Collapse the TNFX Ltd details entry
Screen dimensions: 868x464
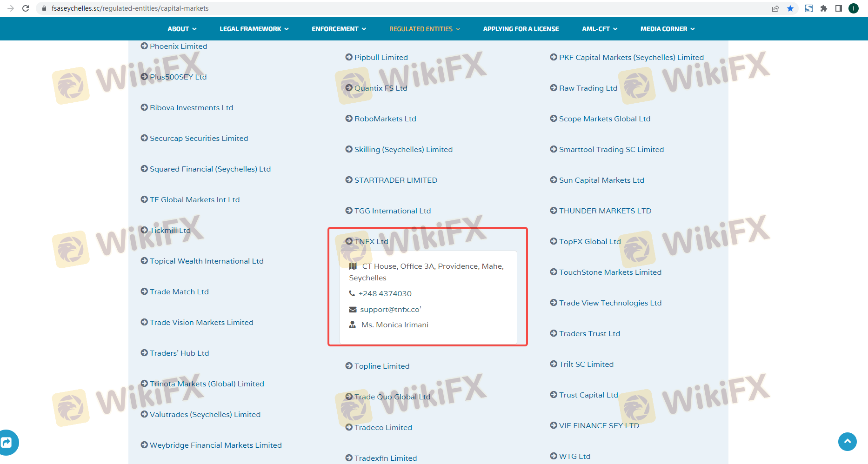[x=367, y=241]
